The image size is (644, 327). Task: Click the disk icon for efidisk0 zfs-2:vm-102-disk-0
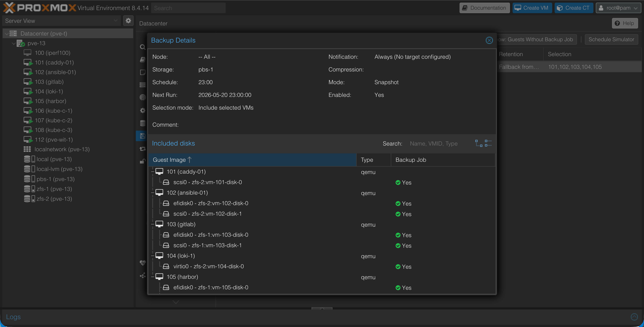166,203
